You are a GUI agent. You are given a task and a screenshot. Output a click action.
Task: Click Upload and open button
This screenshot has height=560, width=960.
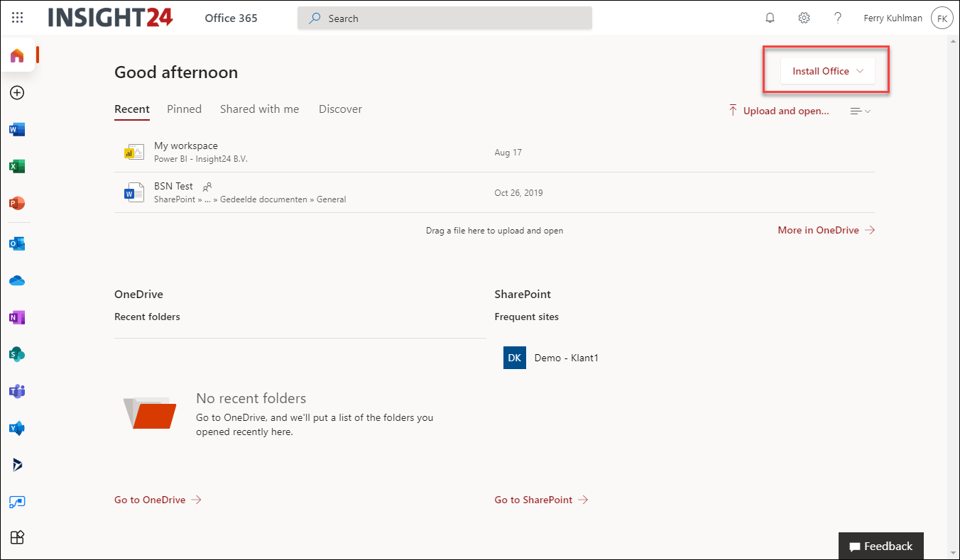click(x=779, y=111)
